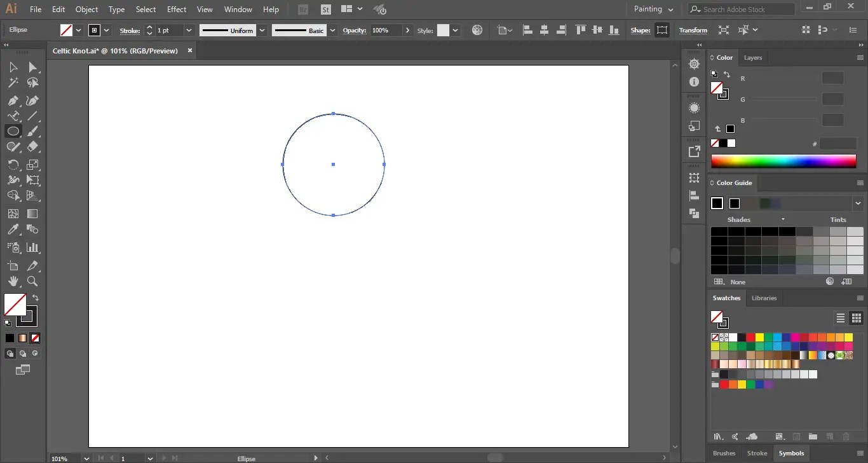Click the RGB color spectrum bar

point(783,162)
